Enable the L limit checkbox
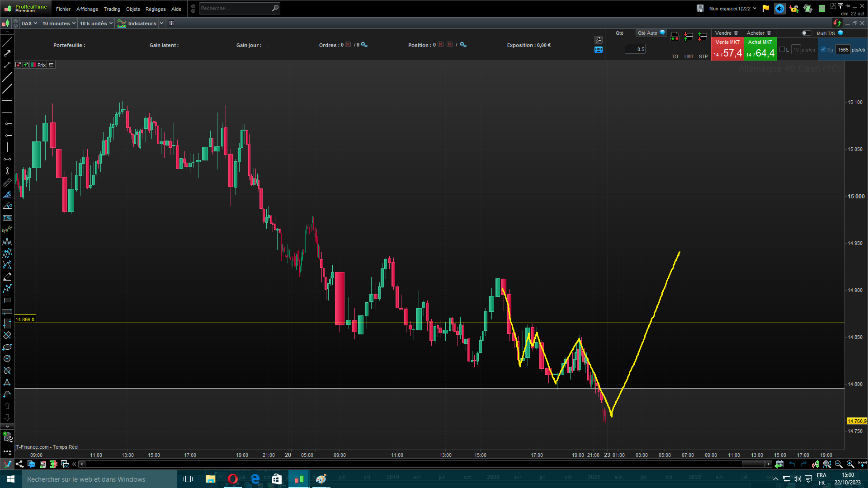 pos(782,50)
